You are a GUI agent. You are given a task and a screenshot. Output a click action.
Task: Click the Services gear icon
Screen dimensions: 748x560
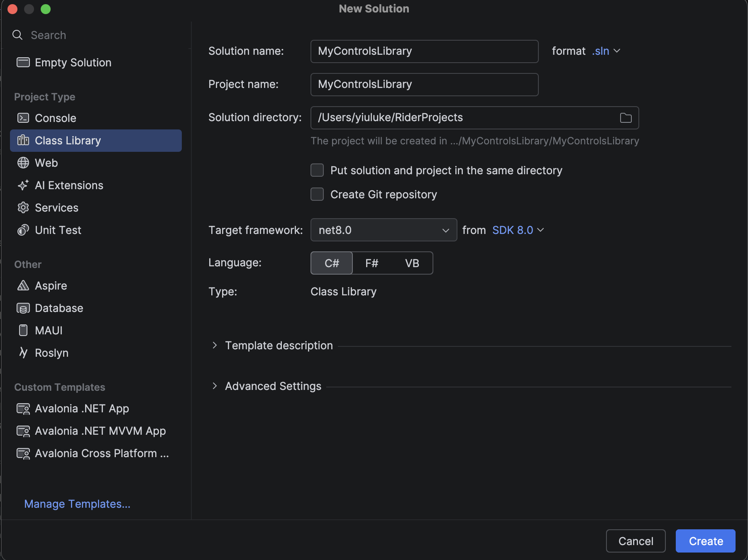(x=24, y=207)
